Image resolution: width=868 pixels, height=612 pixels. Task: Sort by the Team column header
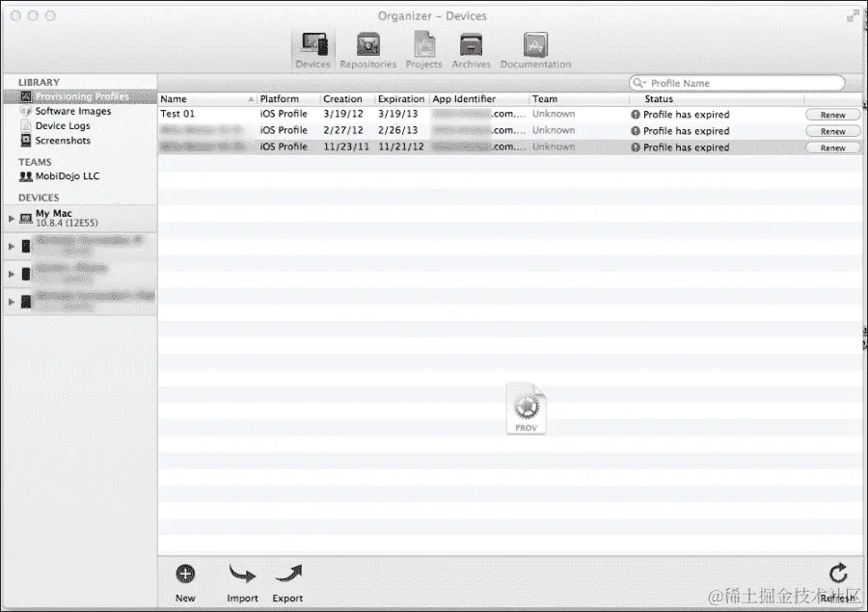(579, 99)
